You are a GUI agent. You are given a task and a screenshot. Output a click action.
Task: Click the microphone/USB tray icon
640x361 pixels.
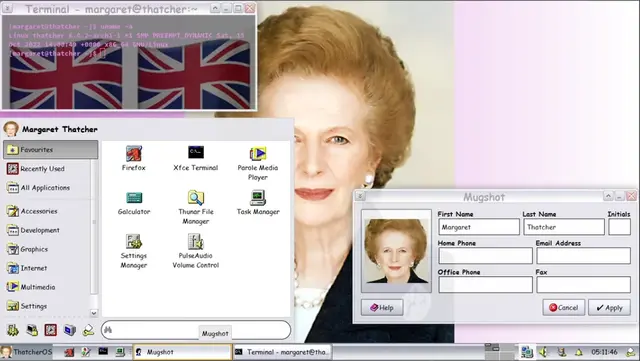[562, 352]
